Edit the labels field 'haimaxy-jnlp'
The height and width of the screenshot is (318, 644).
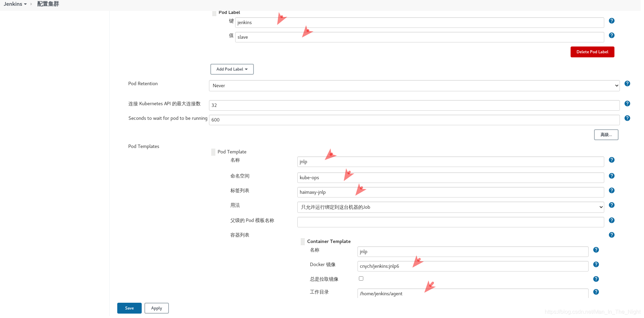(451, 192)
